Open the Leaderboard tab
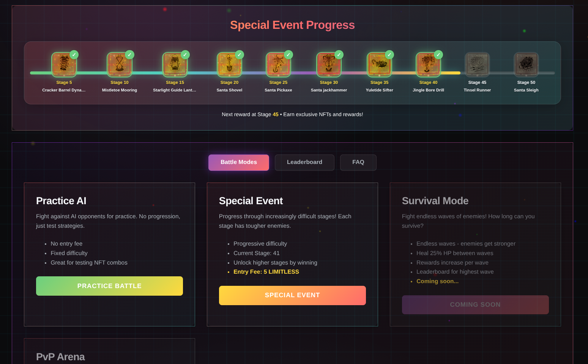This screenshot has height=364, width=588. point(304,162)
